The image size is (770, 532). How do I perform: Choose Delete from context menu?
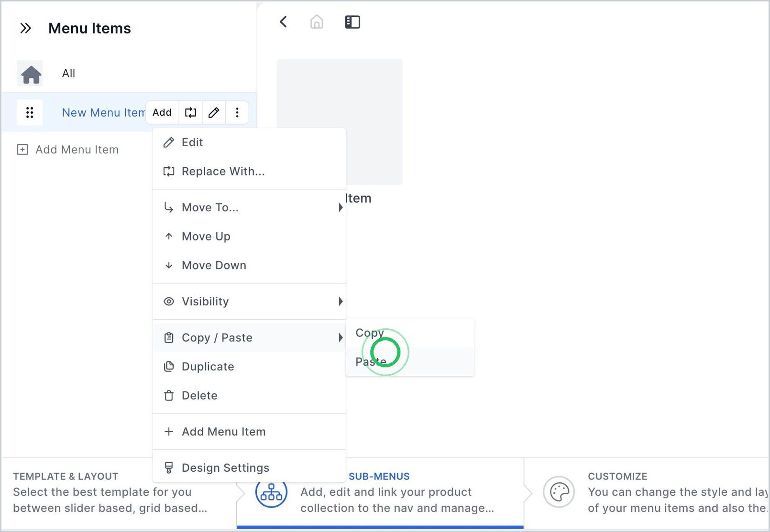click(249, 396)
